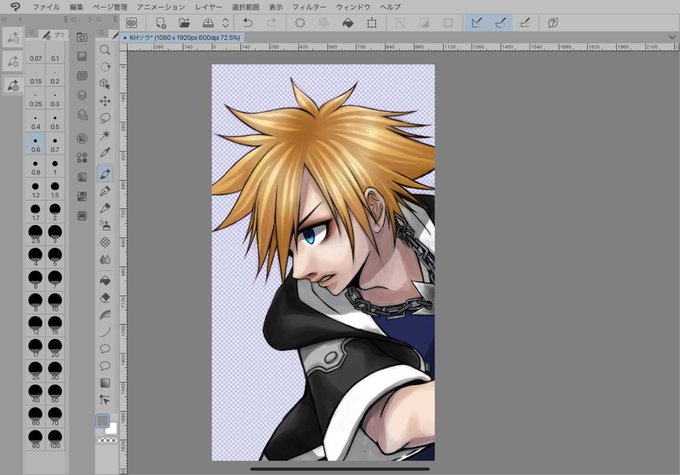The width and height of the screenshot is (680, 475).
Task: Choose brush size 0.5
Action: click(55, 121)
